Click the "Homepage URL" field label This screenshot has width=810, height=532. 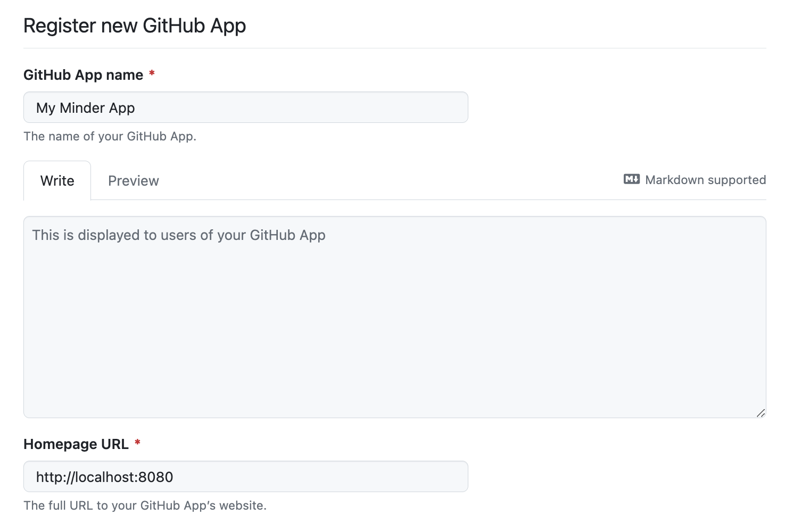pos(76,444)
